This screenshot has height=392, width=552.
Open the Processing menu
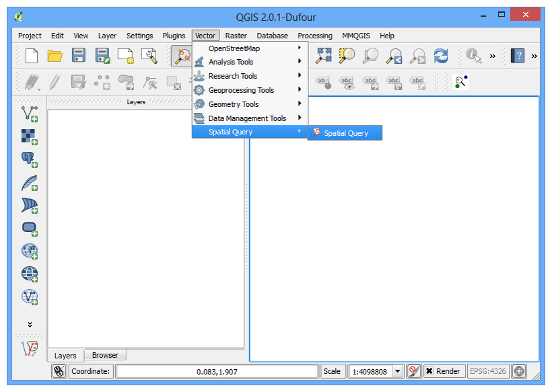(315, 36)
